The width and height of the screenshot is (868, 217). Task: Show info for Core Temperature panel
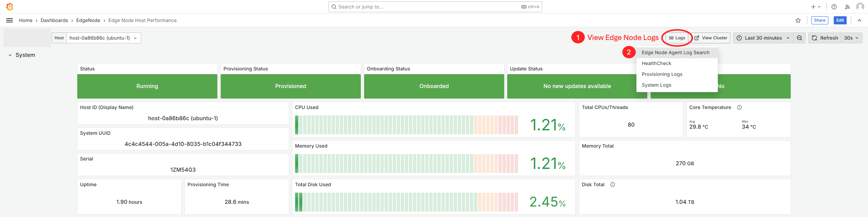739,107
